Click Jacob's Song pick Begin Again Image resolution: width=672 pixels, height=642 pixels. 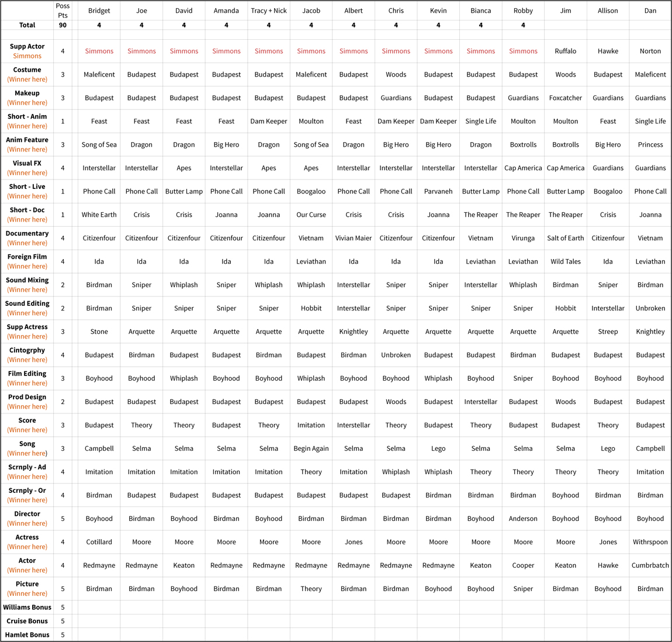pos(311,448)
